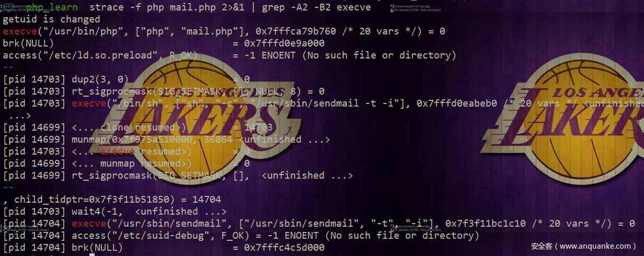Click the "child_tidptr" line returning 14704
This screenshot has height=256, width=644.
click(x=112, y=200)
